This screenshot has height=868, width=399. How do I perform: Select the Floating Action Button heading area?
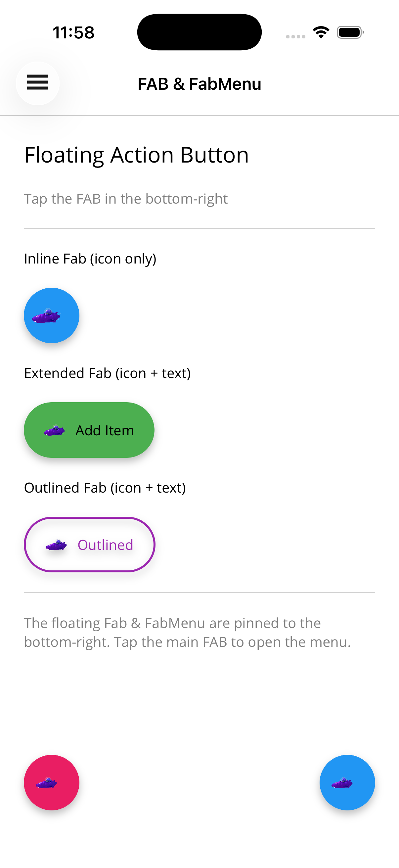[136, 155]
